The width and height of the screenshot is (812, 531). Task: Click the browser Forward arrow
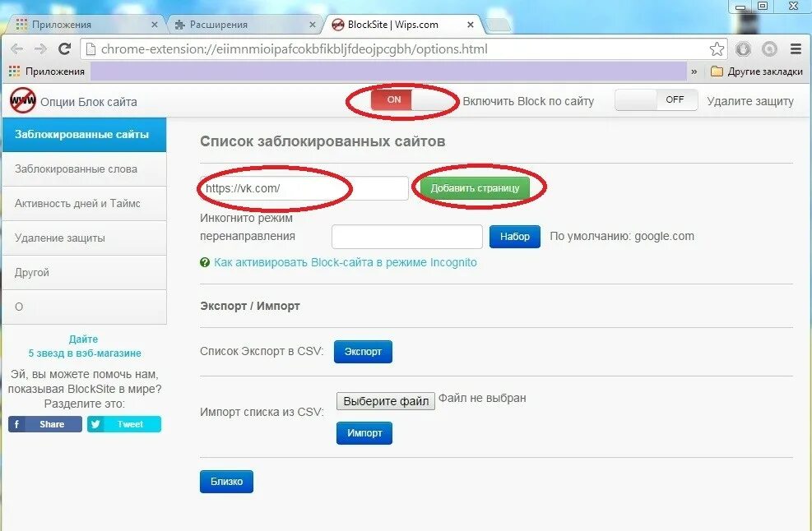pyautogui.click(x=39, y=49)
